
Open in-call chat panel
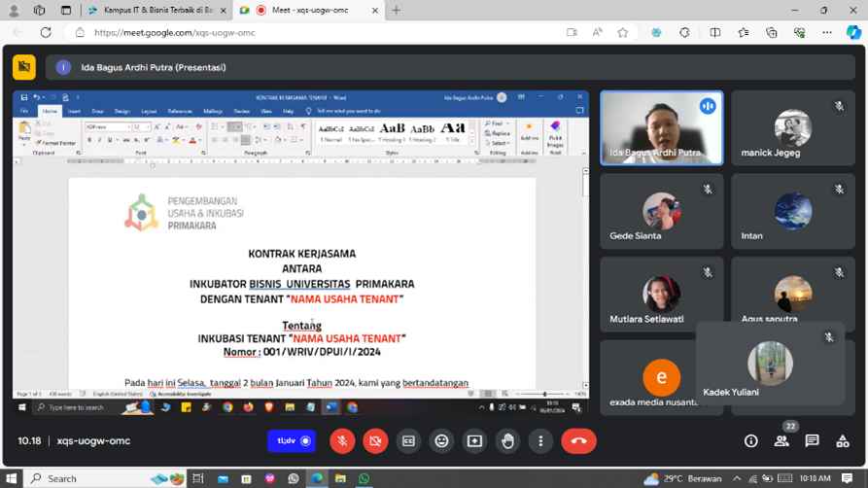pyautogui.click(x=812, y=441)
